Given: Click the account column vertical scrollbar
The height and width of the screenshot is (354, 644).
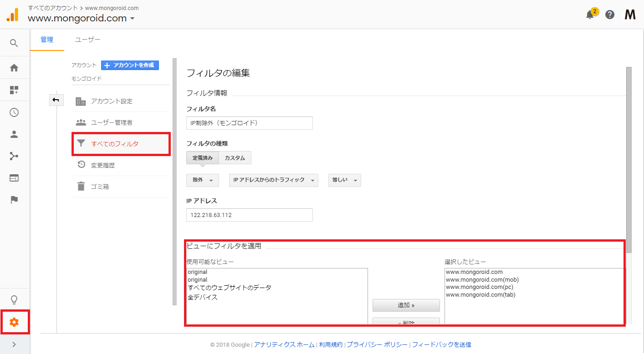Looking at the screenshot, I should click(174, 182).
